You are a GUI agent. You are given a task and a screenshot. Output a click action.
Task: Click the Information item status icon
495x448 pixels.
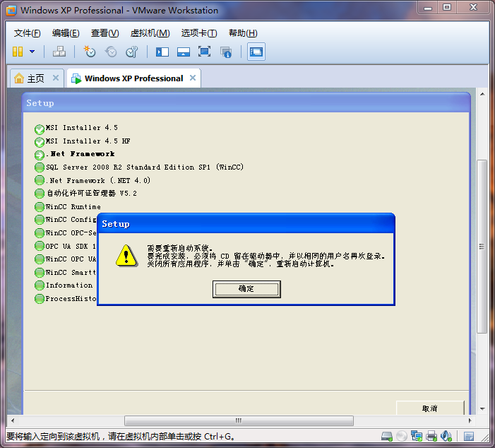40,285
